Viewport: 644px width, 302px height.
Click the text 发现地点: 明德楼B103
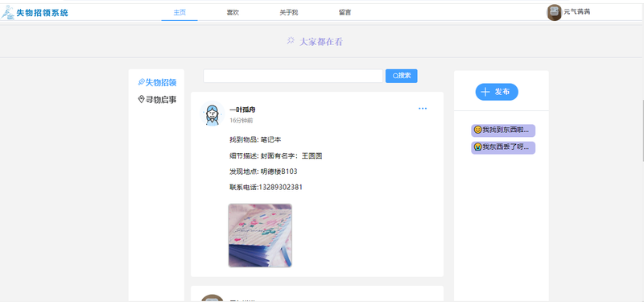tap(263, 172)
